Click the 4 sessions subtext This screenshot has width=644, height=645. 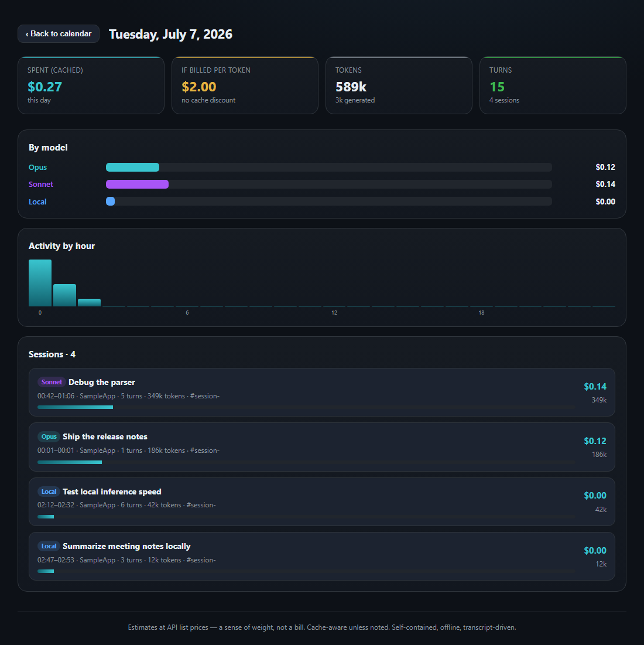tap(504, 100)
